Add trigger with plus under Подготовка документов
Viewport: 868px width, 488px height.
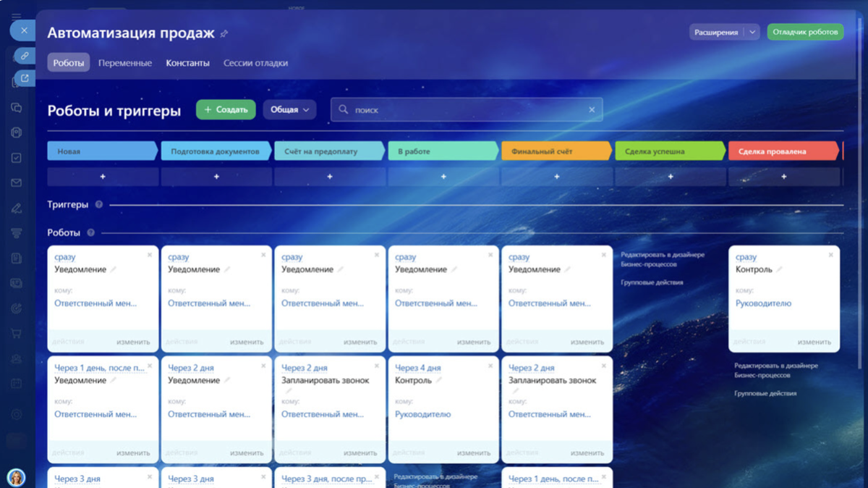[x=216, y=177]
